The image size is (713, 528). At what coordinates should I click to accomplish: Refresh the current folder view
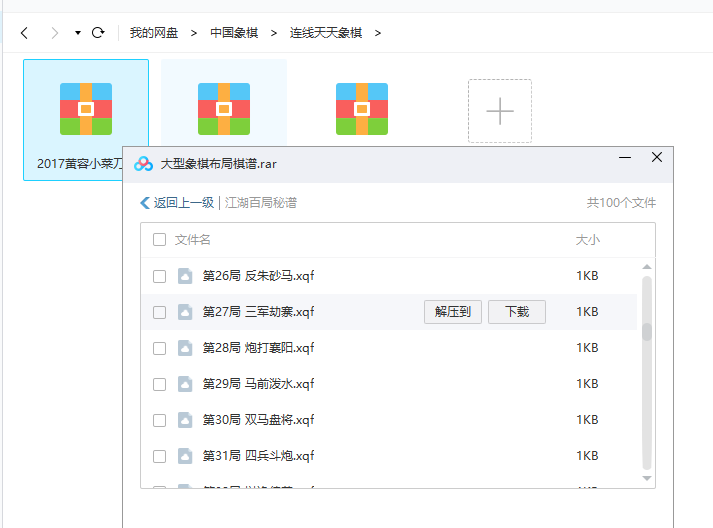98,33
